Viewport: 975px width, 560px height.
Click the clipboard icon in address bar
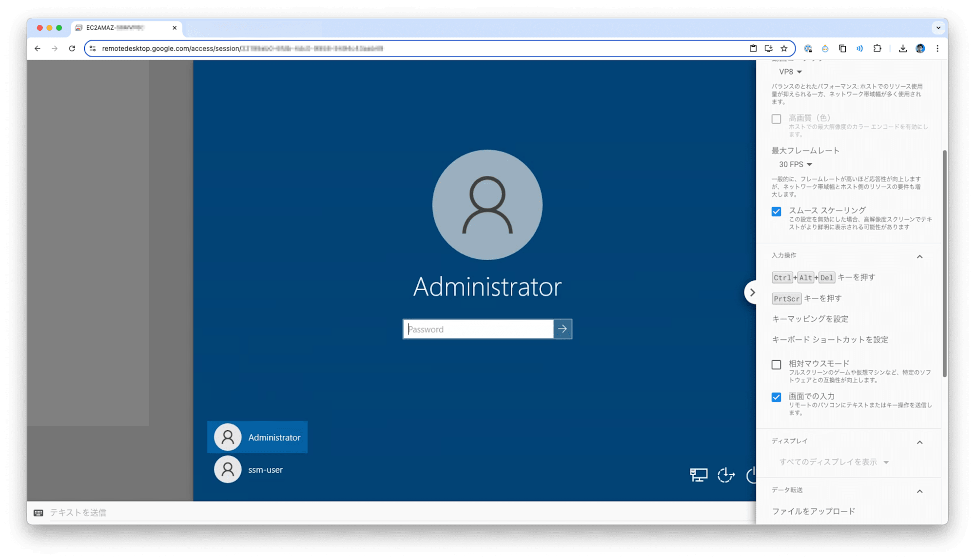[x=753, y=48]
